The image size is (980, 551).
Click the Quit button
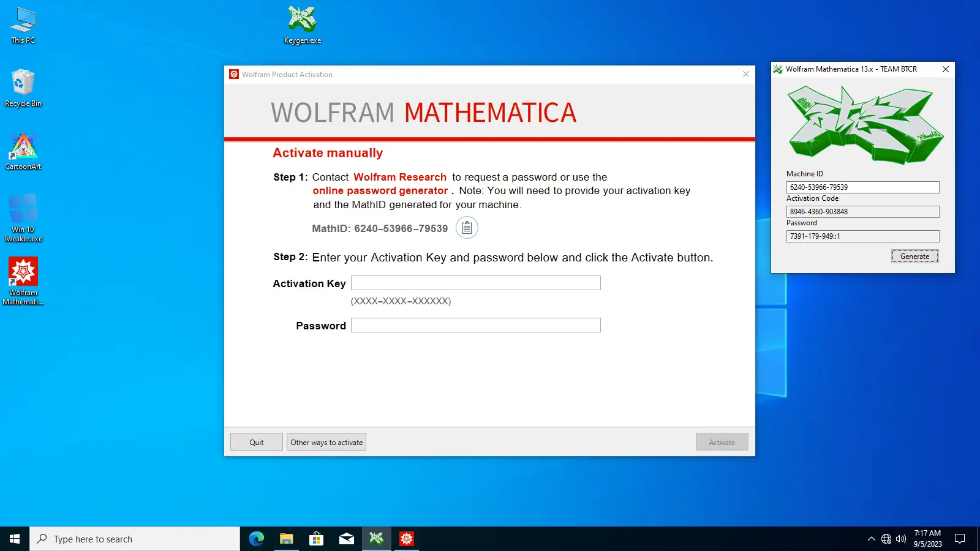pos(257,442)
